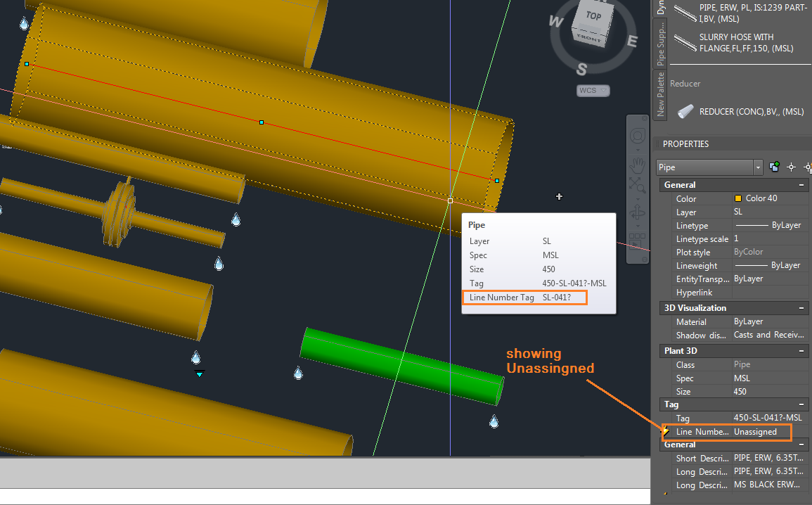The width and height of the screenshot is (812, 505).
Task: Click the Line Number Tag field showing Unassigned
Action: coord(756,432)
